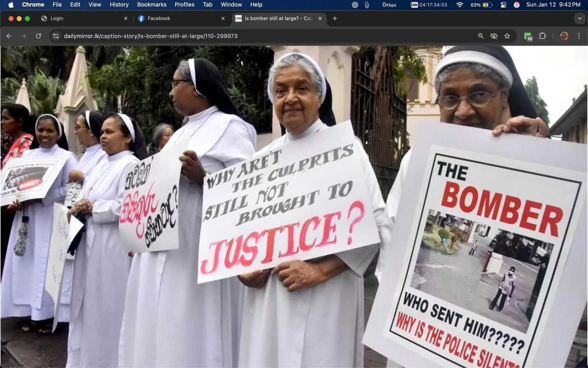The image size is (588, 368).
Task: Open a new tab with the plus button
Action: pyautogui.click(x=335, y=18)
